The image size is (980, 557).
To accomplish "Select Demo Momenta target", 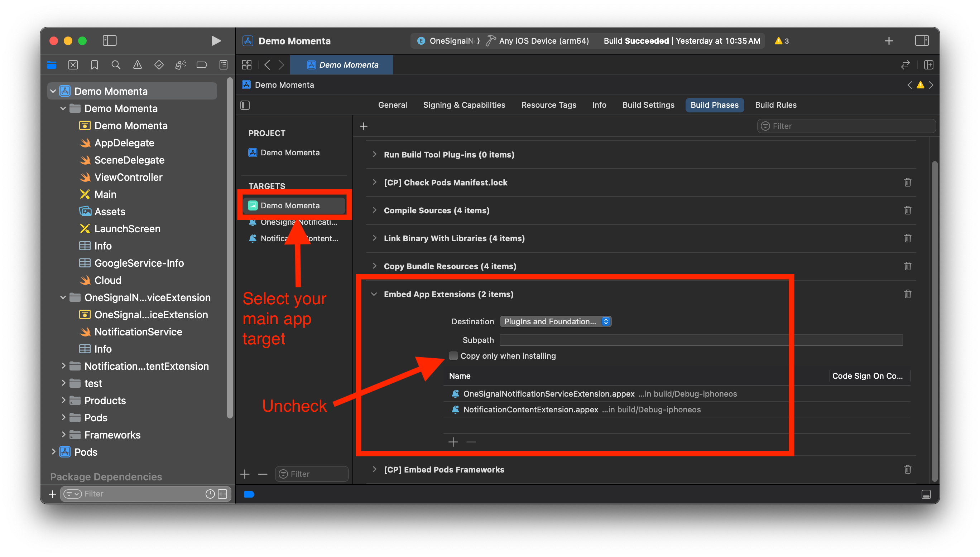I will click(294, 205).
